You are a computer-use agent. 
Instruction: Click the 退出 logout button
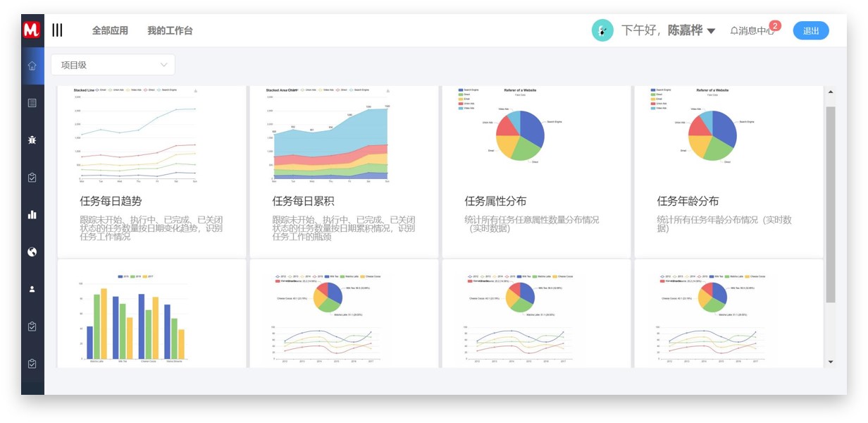[811, 30]
